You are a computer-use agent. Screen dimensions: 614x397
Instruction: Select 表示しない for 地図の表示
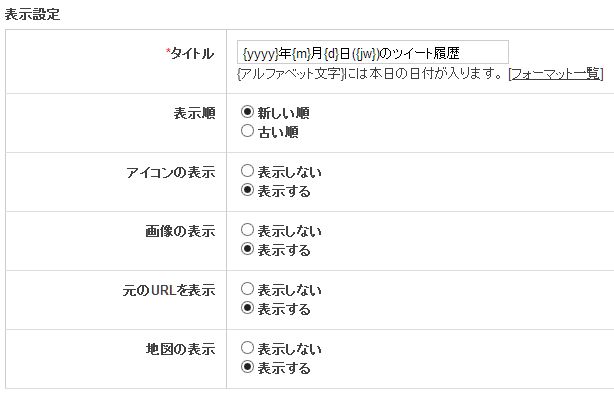point(247,348)
